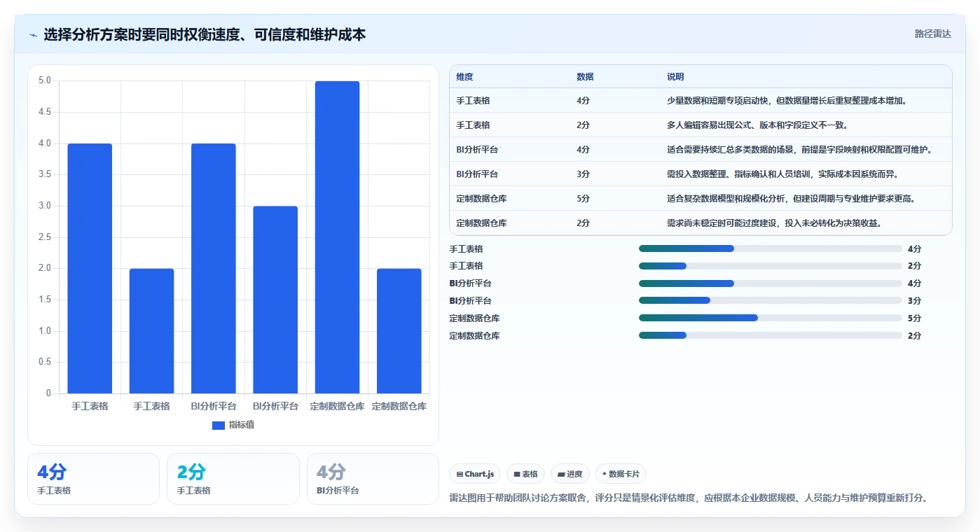Click the 5.0 y-axis label
The height and width of the screenshot is (532, 980).
(45, 80)
